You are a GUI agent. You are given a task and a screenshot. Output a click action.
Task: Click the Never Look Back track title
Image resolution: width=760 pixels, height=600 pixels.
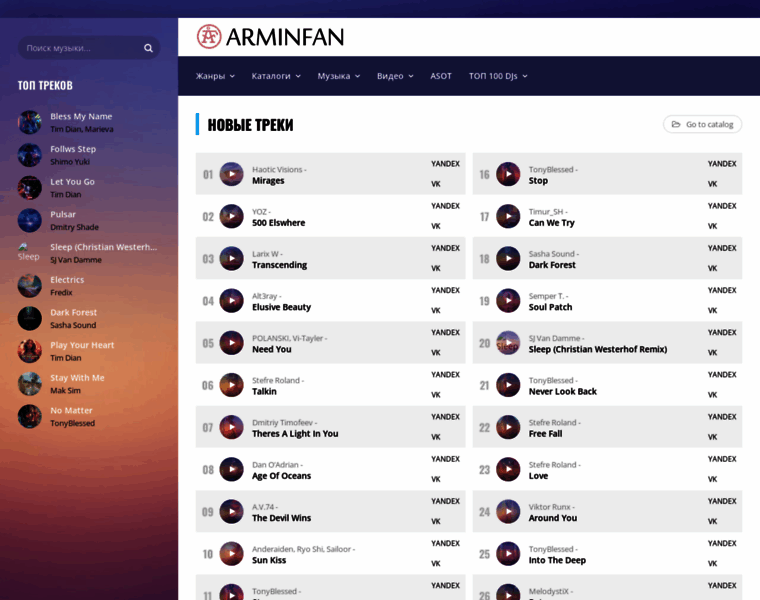(x=562, y=392)
